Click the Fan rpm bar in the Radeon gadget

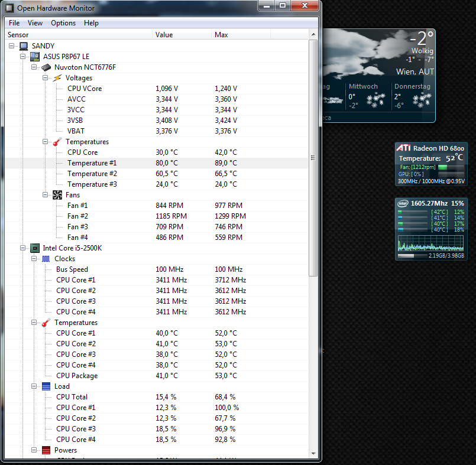coord(451,167)
